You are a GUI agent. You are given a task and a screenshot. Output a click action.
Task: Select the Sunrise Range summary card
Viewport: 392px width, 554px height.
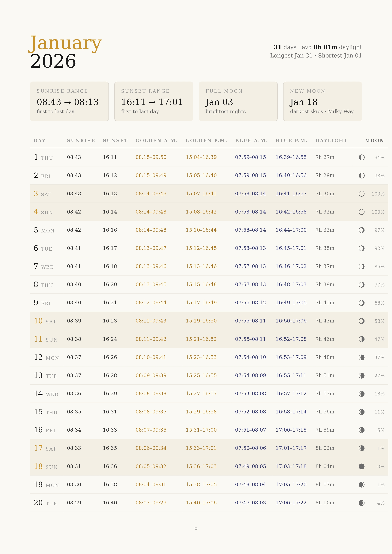point(69,101)
